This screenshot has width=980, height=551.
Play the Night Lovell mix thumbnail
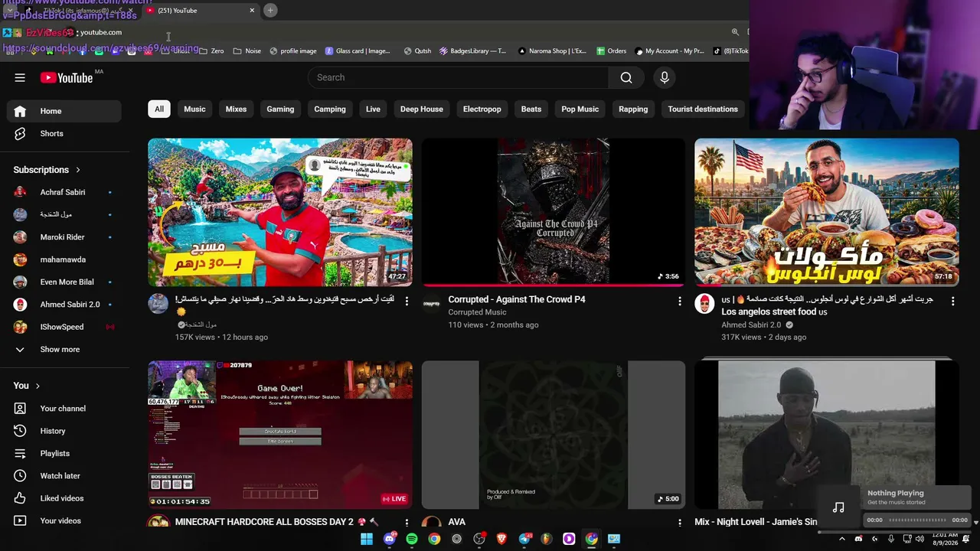(827, 435)
